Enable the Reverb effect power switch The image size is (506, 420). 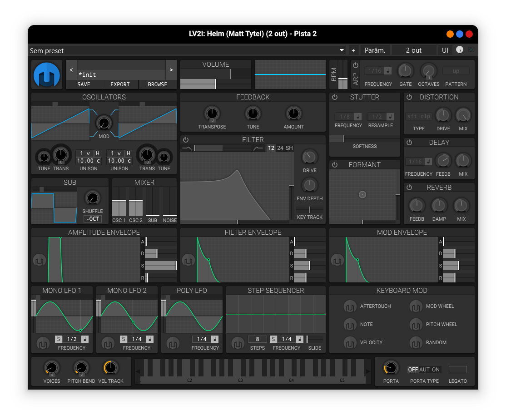coord(409,188)
